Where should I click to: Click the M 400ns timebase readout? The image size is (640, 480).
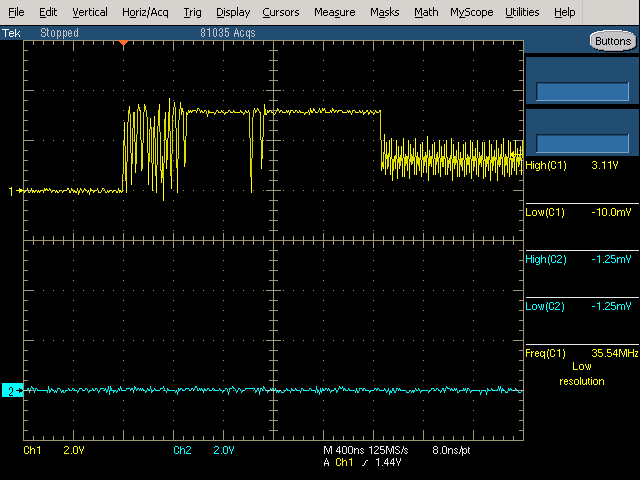[344, 450]
